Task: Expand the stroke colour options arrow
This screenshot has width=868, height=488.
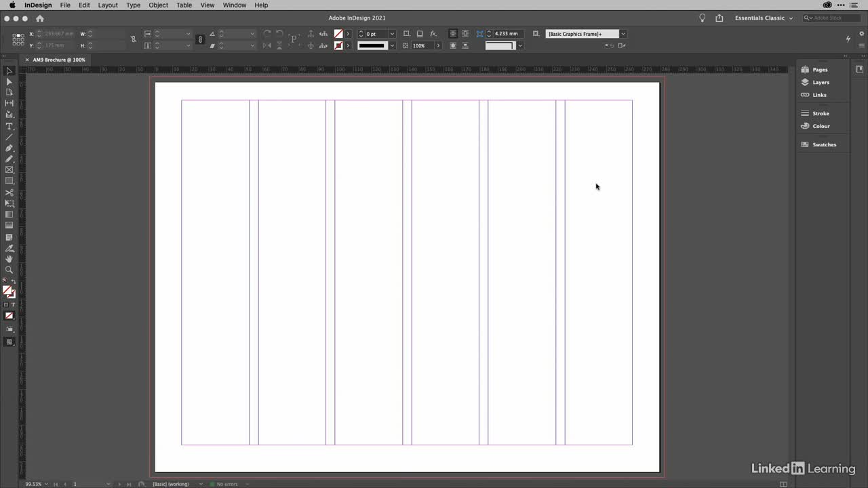Action: tap(348, 45)
